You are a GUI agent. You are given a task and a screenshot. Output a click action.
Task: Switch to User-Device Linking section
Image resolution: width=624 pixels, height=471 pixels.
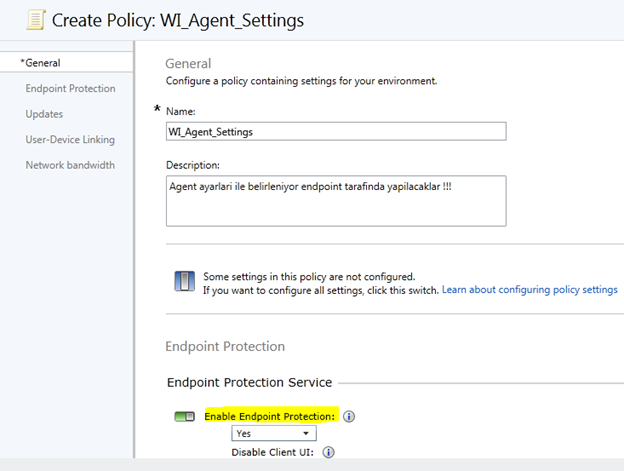coord(70,139)
